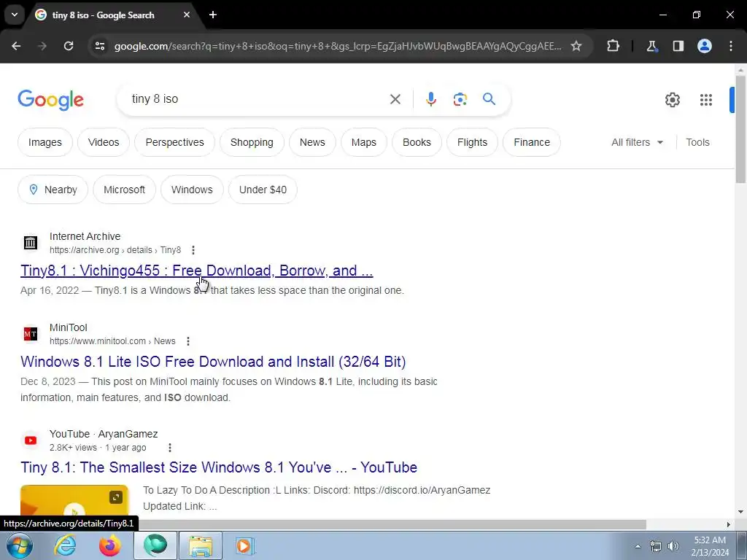Switch to Finance results

pyautogui.click(x=532, y=142)
